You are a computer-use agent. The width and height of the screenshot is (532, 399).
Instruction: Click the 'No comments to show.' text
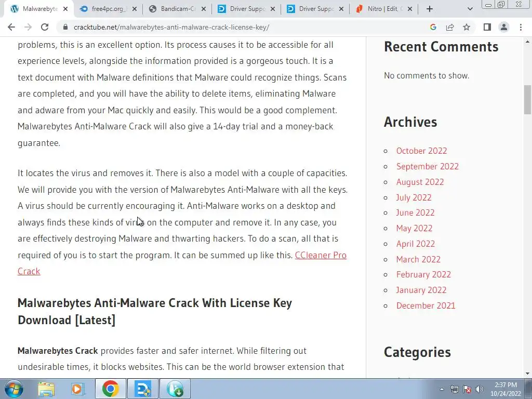427,75
